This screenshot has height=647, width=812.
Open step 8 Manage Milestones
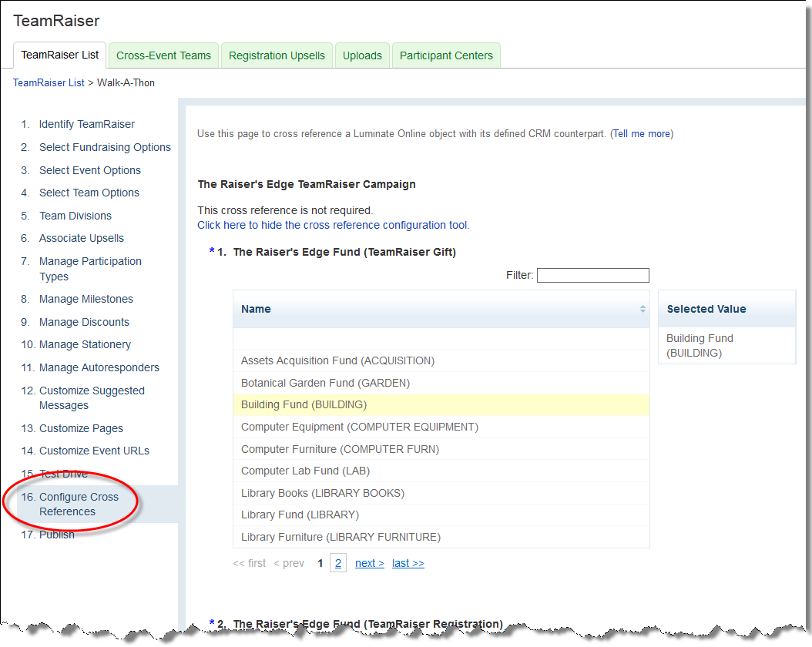86,299
